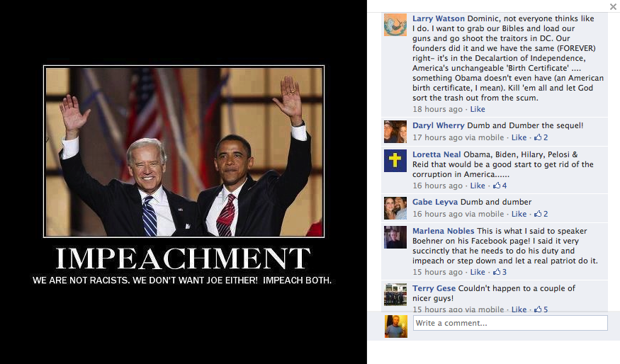Image resolution: width=620 pixels, height=364 pixels.
Task: Like Daryl Wherry's comment
Action: [x=519, y=137]
